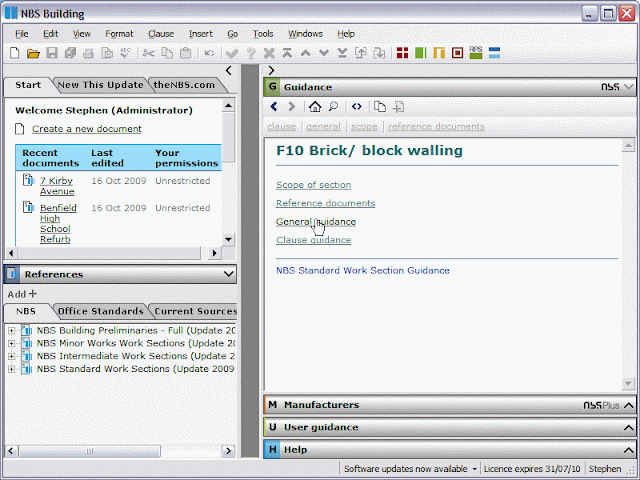Collapse the left pane with the arrow

pos(229,71)
